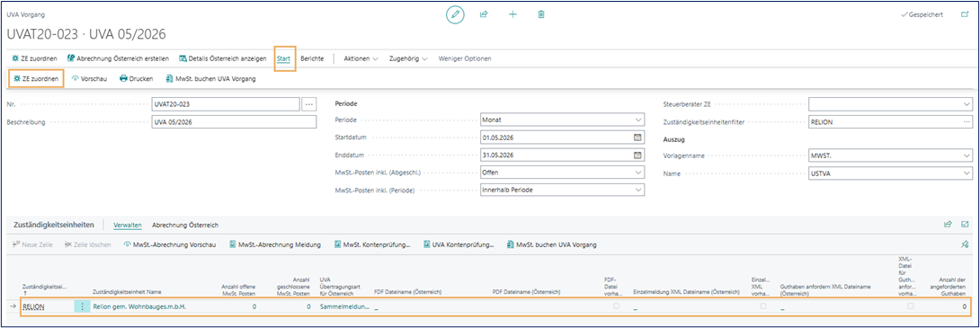Click the trash can delete icon

pyautogui.click(x=541, y=14)
